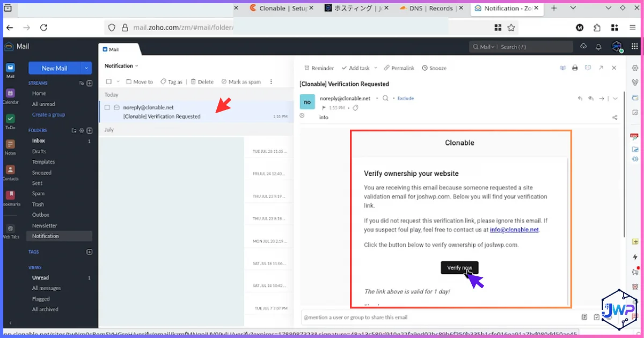Click the Delete button in list toolbar
The width and height of the screenshot is (644, 338).
(x=202, y=82)
